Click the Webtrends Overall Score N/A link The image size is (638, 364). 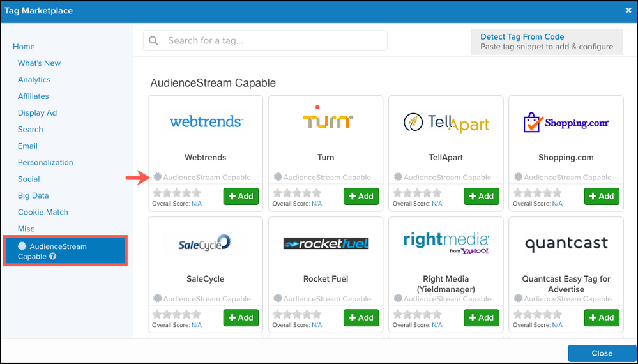point(197,203)
